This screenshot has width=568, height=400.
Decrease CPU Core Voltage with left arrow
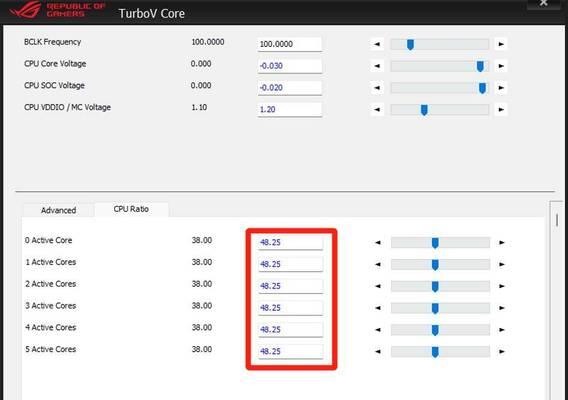tap(377, 66)
